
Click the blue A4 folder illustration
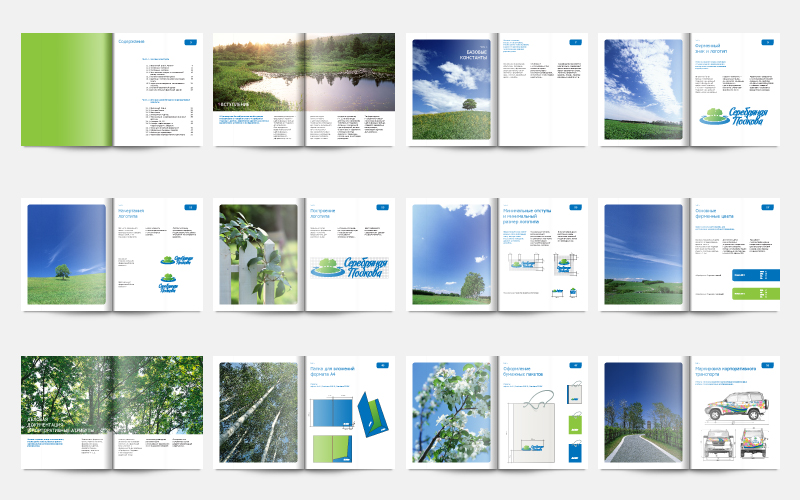333,411
